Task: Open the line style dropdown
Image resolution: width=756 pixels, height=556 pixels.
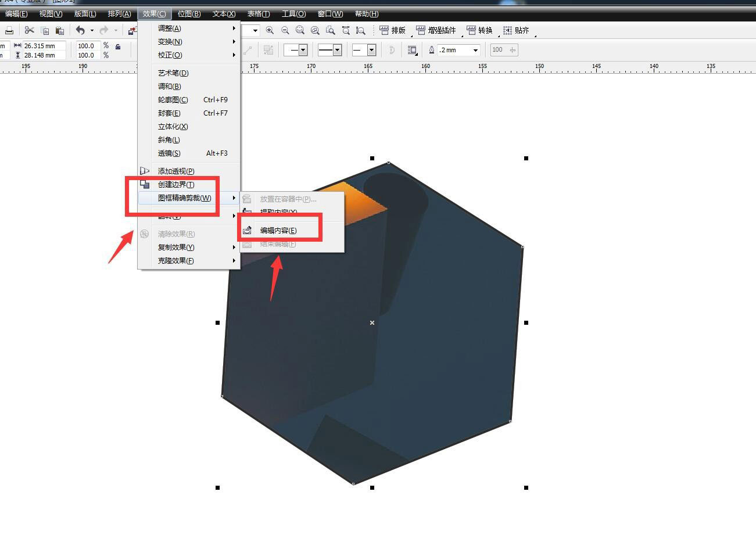Action: [337, 50]
